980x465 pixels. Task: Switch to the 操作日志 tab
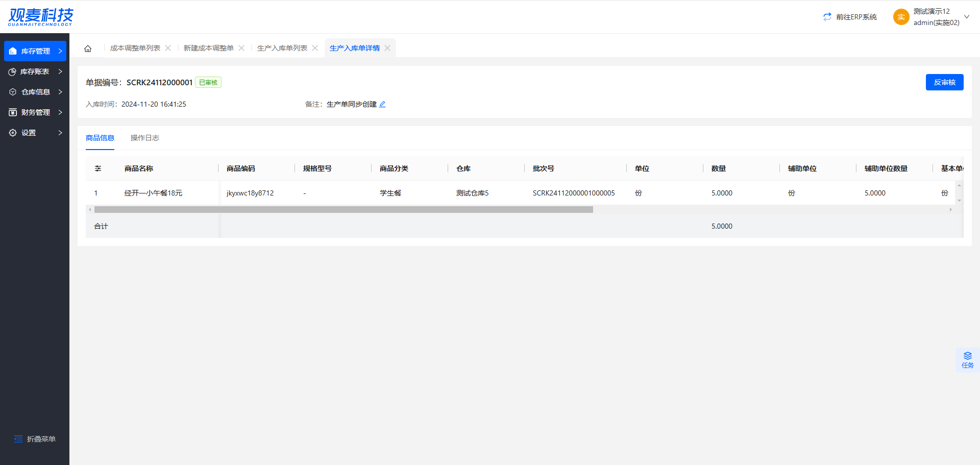click(145, 138)
